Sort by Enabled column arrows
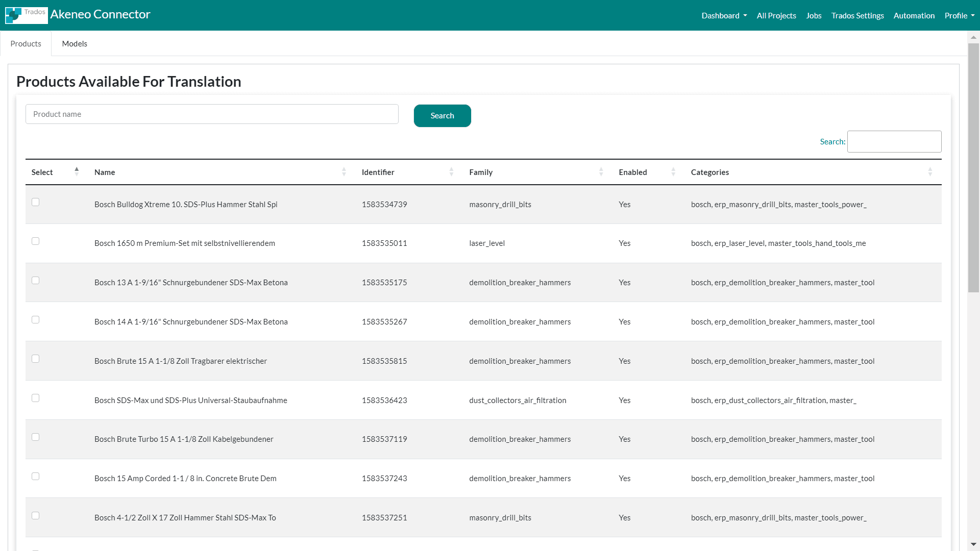 [x=673, y=172]
